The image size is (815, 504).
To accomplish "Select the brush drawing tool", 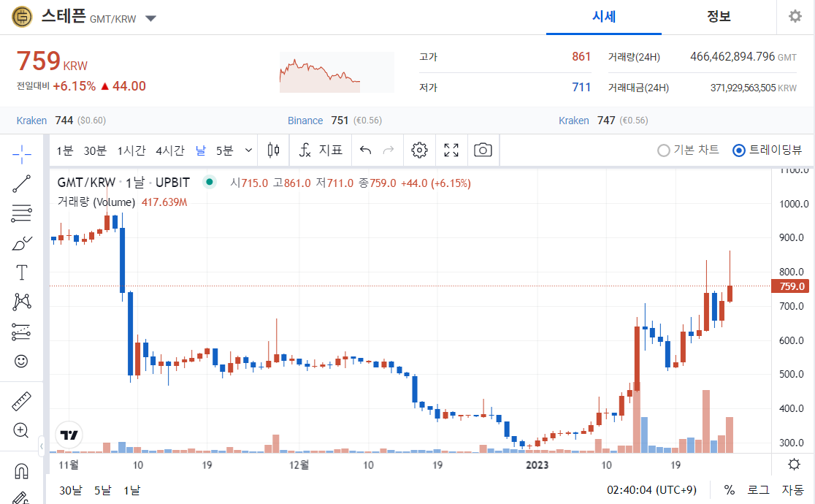I will pos(22,243).
